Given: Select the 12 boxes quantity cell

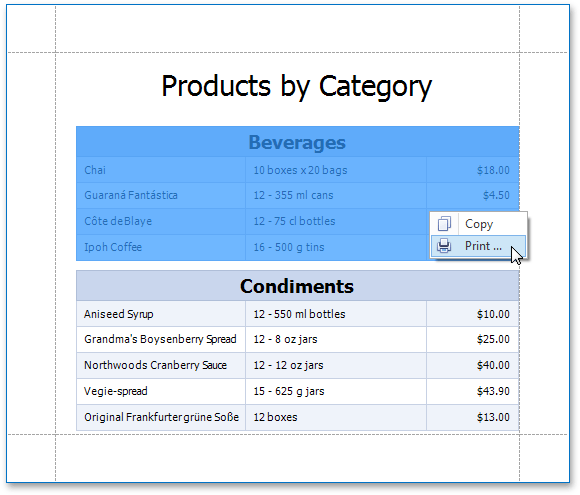Looking at the screenshot, I should (x=336, y=417).
